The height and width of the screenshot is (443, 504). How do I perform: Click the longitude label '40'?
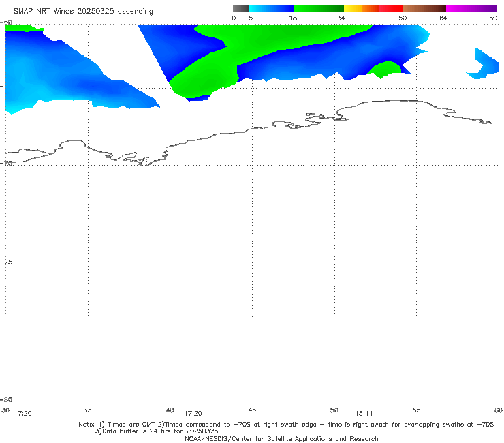coord(170,410)
